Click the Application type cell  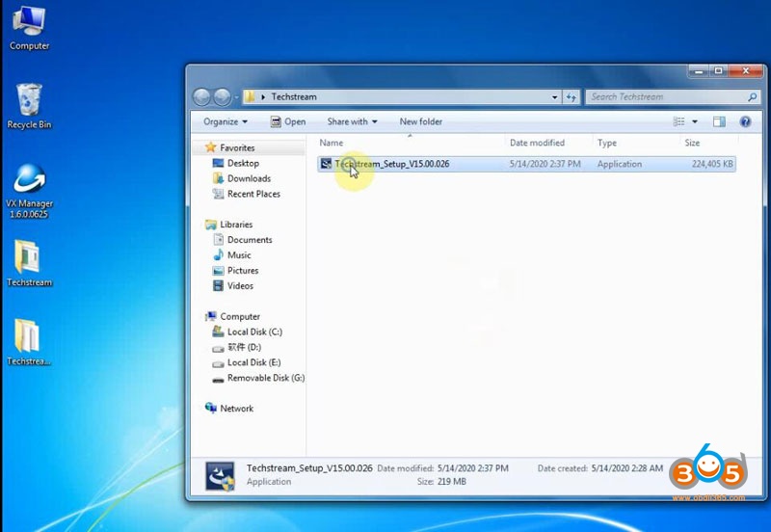point(619,164)
